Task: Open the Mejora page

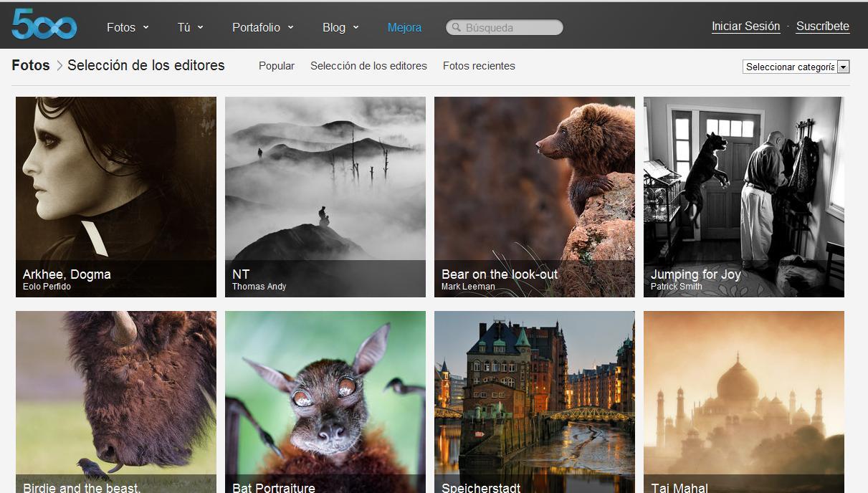Action: click(404, 28)
